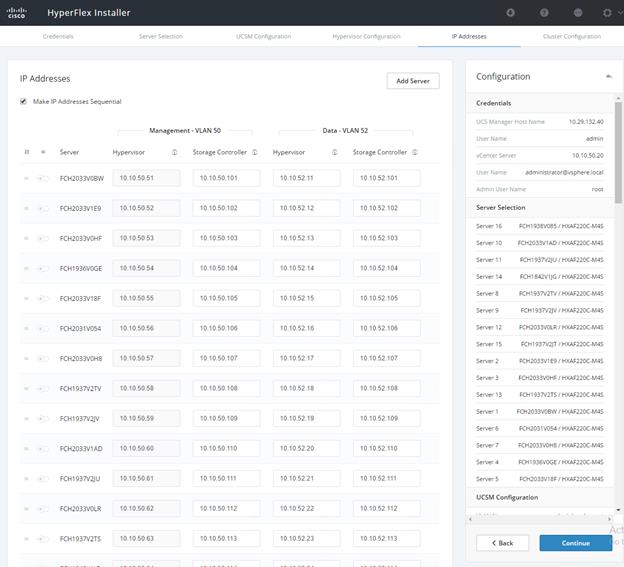Click data hypervisor field 10.10.52.11
Screen dimensions: 624x567
point(306,178)
